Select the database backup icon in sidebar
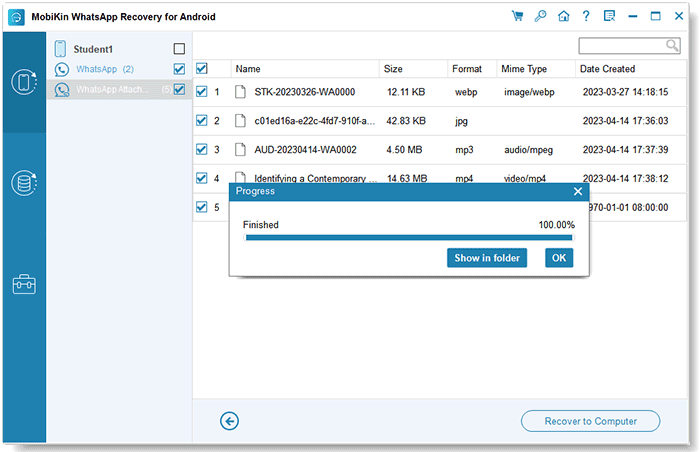This screenshot has width=700, height=452. point(24,183)
